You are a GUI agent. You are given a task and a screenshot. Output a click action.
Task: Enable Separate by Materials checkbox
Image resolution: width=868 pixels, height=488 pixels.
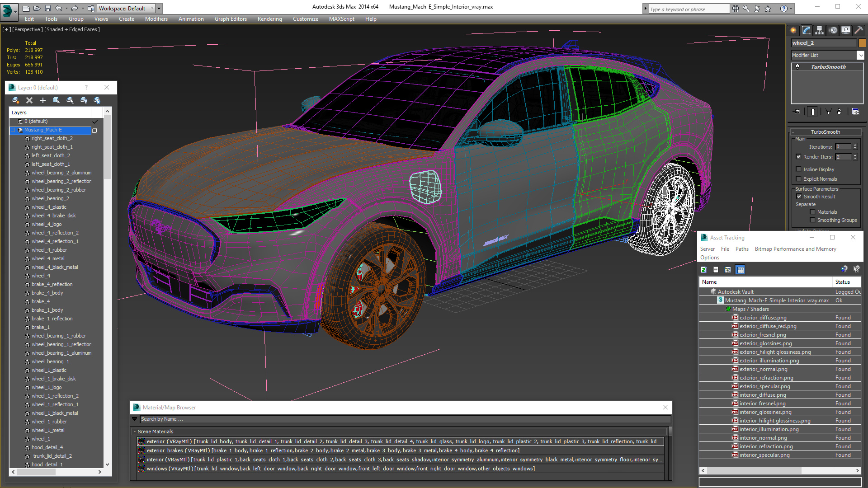812,212
